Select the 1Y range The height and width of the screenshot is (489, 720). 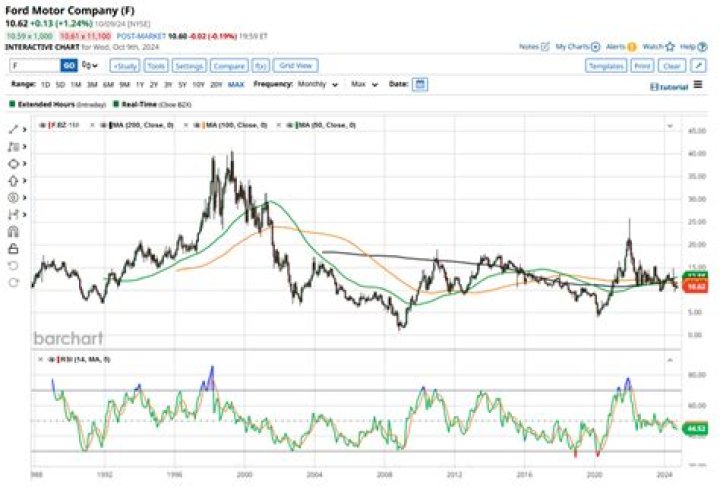140,85
